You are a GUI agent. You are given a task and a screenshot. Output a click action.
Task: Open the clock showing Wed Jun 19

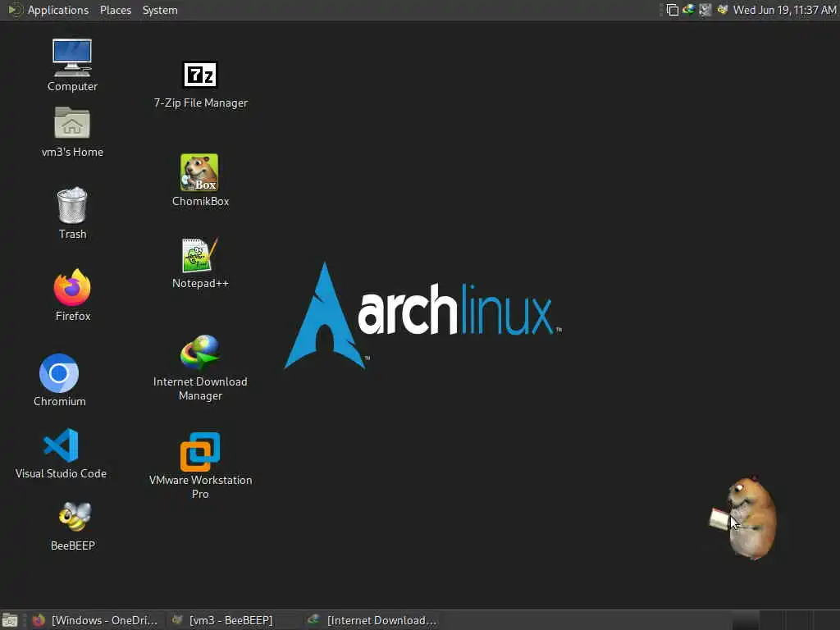(x=784, y=10)
